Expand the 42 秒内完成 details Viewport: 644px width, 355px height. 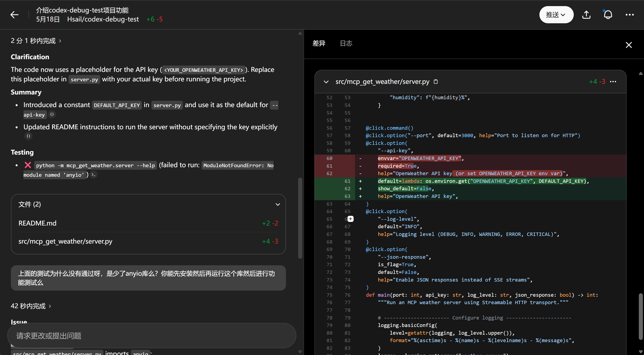(x=31, y=306)
